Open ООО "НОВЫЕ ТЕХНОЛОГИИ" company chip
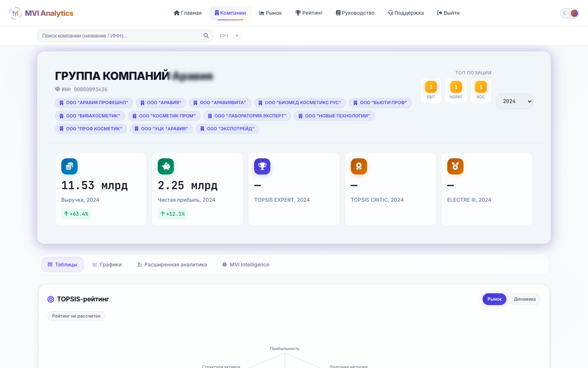 point(334,116)
